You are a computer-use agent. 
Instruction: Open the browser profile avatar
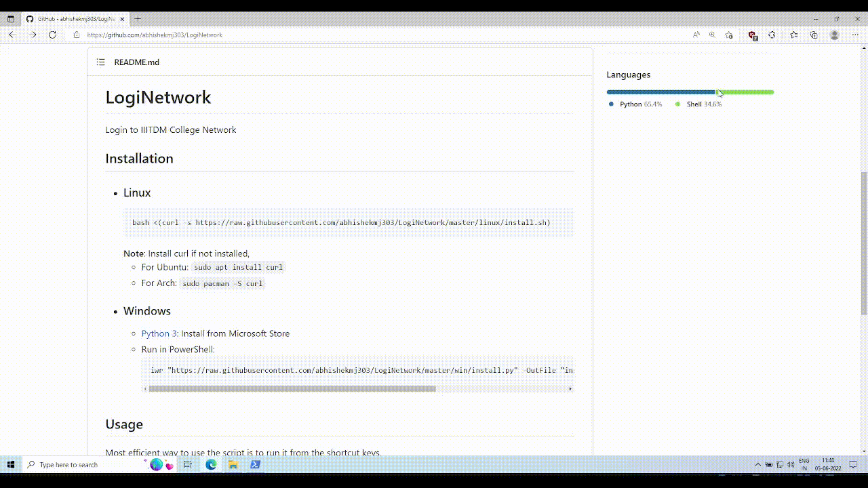(x=835, y=35)
